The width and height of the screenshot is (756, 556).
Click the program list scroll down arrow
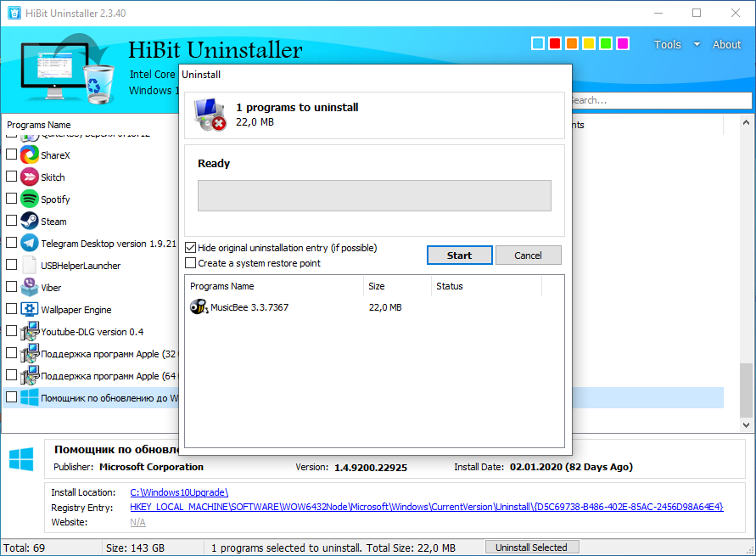point(746,424)
